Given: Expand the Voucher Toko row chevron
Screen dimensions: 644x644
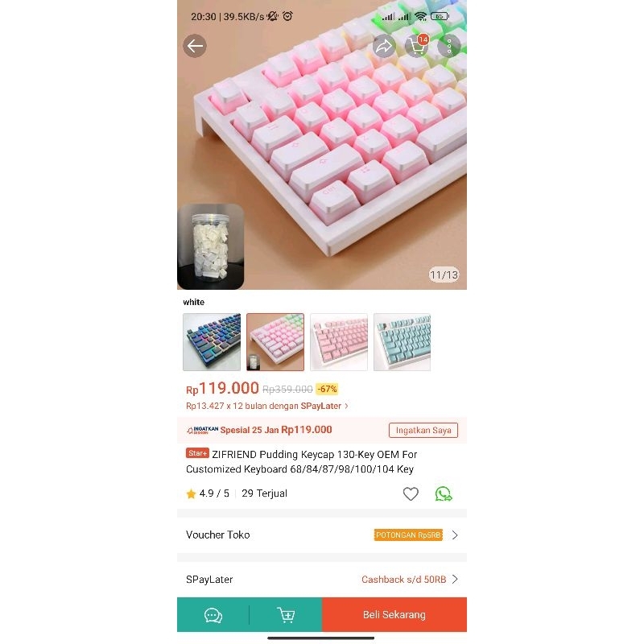Looking at the screenshot, I should pos(455,535).
